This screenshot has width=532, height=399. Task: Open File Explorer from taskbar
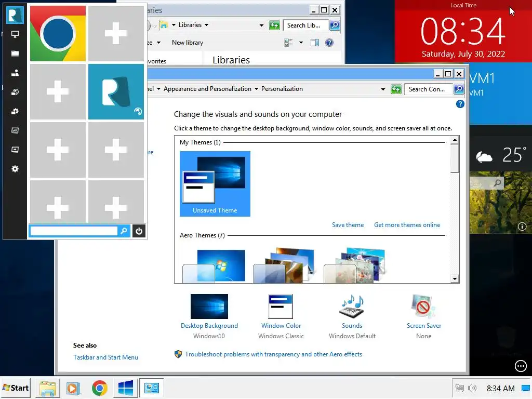coord(48,388)
